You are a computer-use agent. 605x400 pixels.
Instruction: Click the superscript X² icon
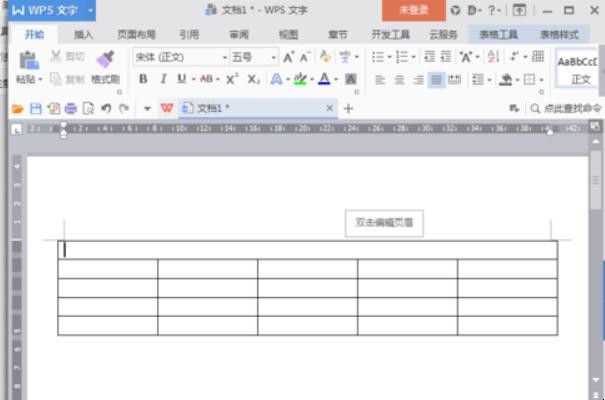(x=232, y=79)
